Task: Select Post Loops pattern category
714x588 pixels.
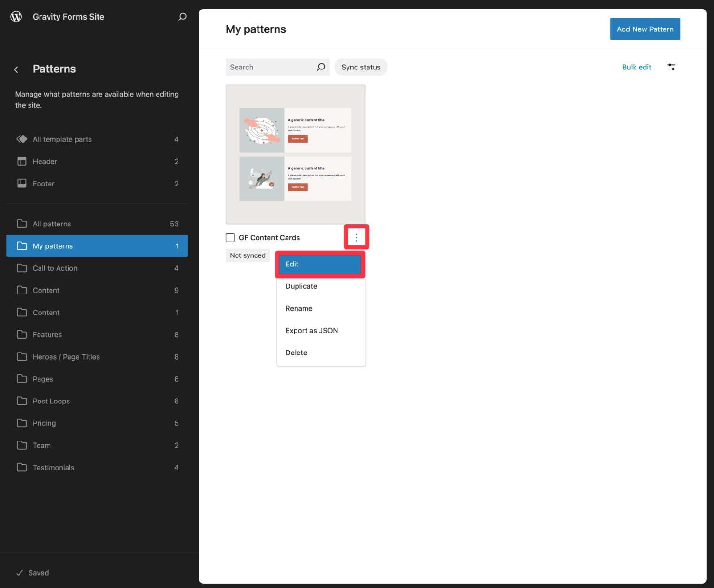Action: tap(97, 401)
